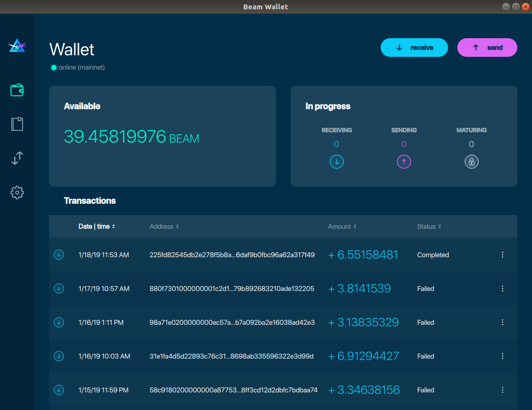Click receive icon on 1/18/19 11:53 AM row
532x410 pixels.
(x=59, y=254)
